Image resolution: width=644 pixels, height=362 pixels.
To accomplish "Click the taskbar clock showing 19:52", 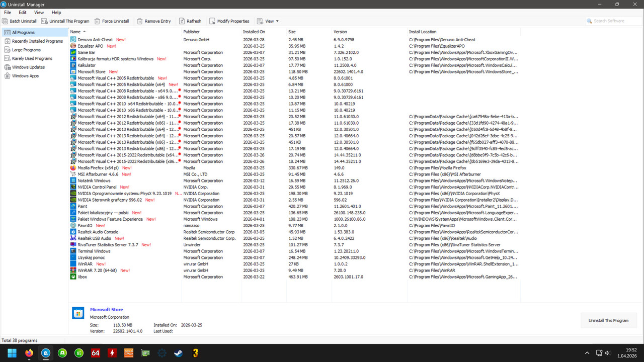I will pos(627,353).
